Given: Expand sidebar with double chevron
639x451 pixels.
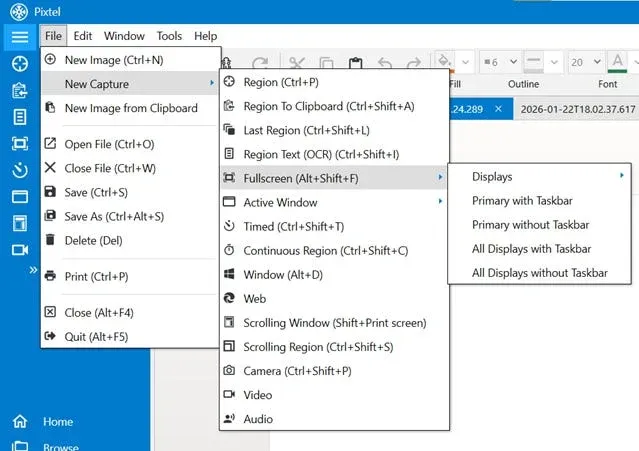Looking at the screenshot, I should (x=33, y=270).
